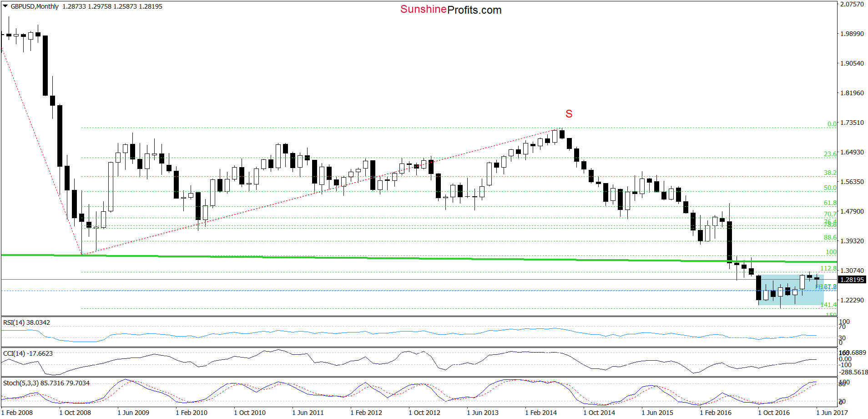Click the red S label above the 2014 peak
This screenshot has height=419, width=868.
[x=569, y=114]
